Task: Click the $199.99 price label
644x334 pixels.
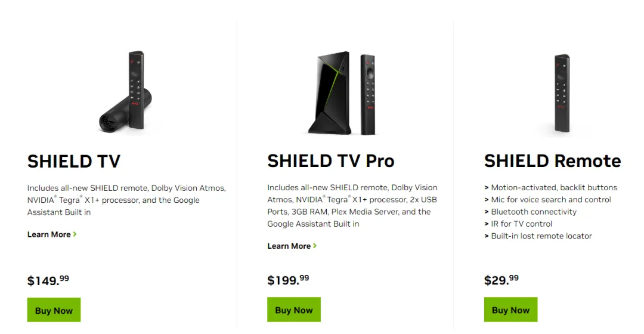Action: (288, 280)
